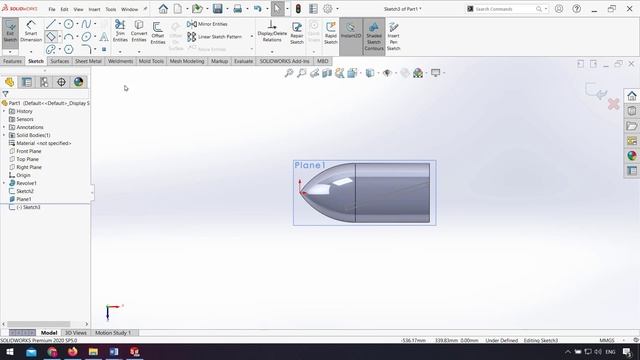Screen dimensions: 640x360
Task: Click the Trim Entities tool
Action: (120, 31)
